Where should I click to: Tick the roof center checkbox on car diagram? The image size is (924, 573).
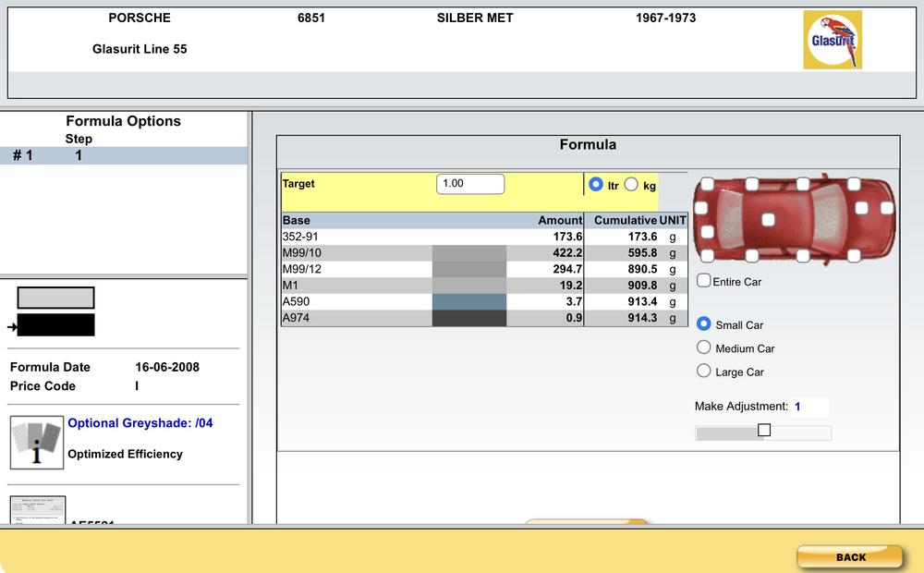(768, 220)
